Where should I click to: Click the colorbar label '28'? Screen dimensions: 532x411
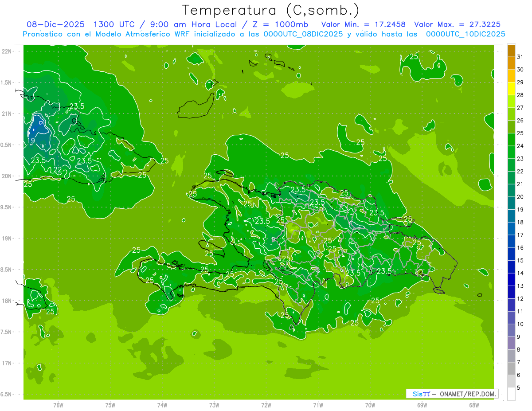coord(520,95)
